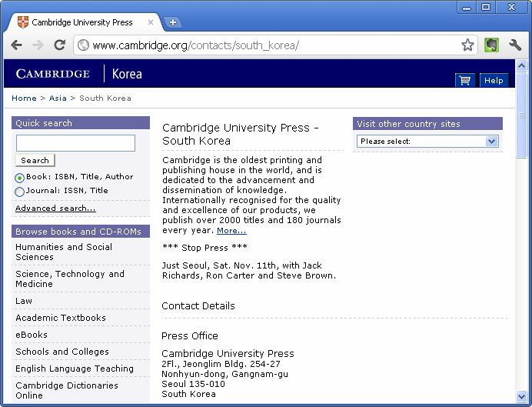Select Journal: ISSN, Title radio
The image size is (532, 407).
(20, 192)
